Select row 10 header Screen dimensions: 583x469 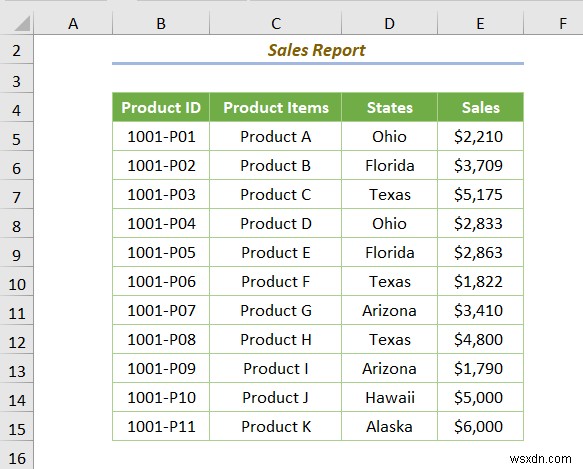coord(16,282)
